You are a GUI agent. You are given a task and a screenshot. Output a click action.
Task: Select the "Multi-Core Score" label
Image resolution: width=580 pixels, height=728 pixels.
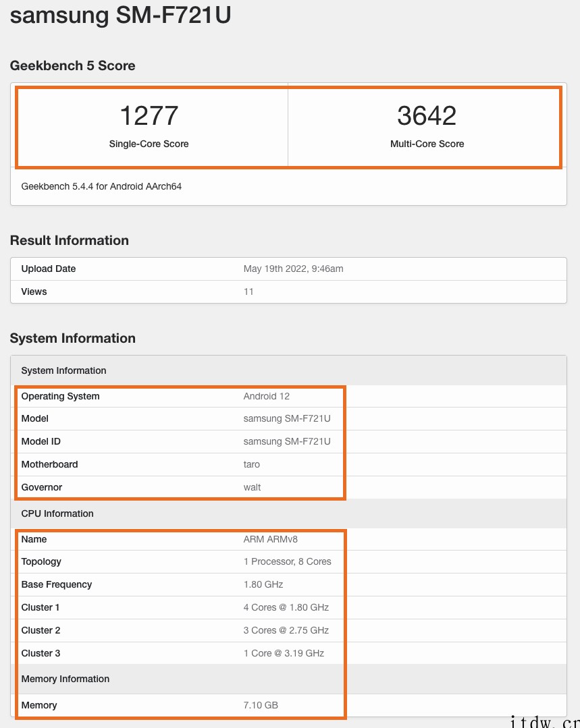tap(427, 144)
